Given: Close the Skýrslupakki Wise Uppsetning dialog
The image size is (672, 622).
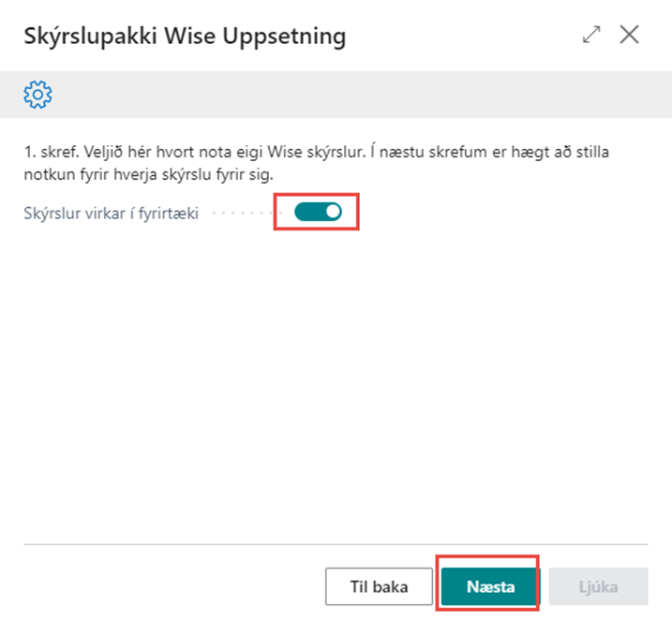Looking at the screenshot, I should 630,36.
